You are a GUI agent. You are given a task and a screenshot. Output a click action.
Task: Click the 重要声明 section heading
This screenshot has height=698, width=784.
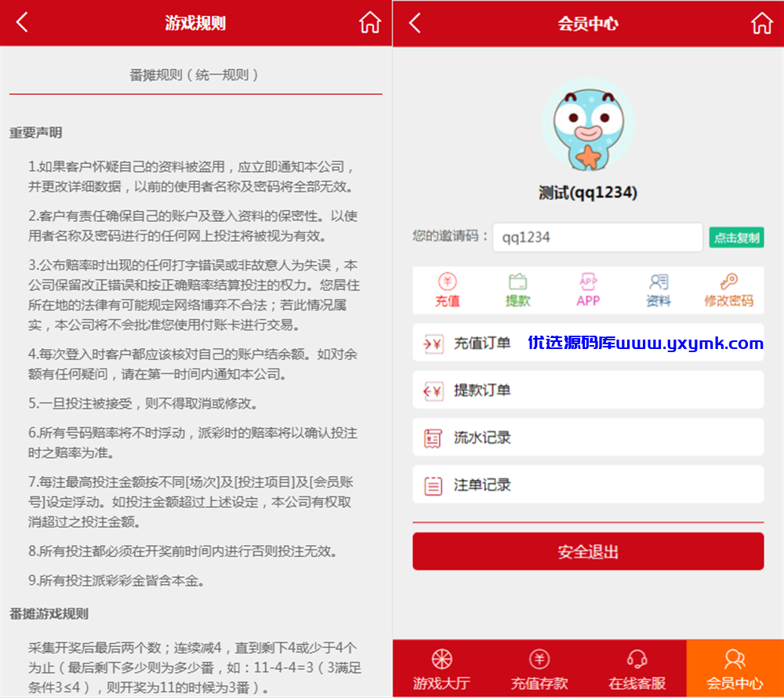click(35, 133)
